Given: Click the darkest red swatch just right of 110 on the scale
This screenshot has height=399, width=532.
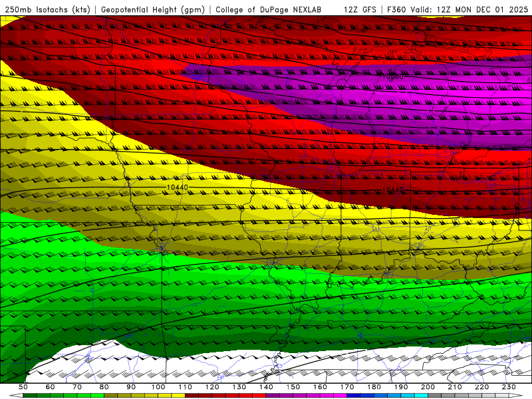Looking at the screenshot, I should (x=192, y=396).
